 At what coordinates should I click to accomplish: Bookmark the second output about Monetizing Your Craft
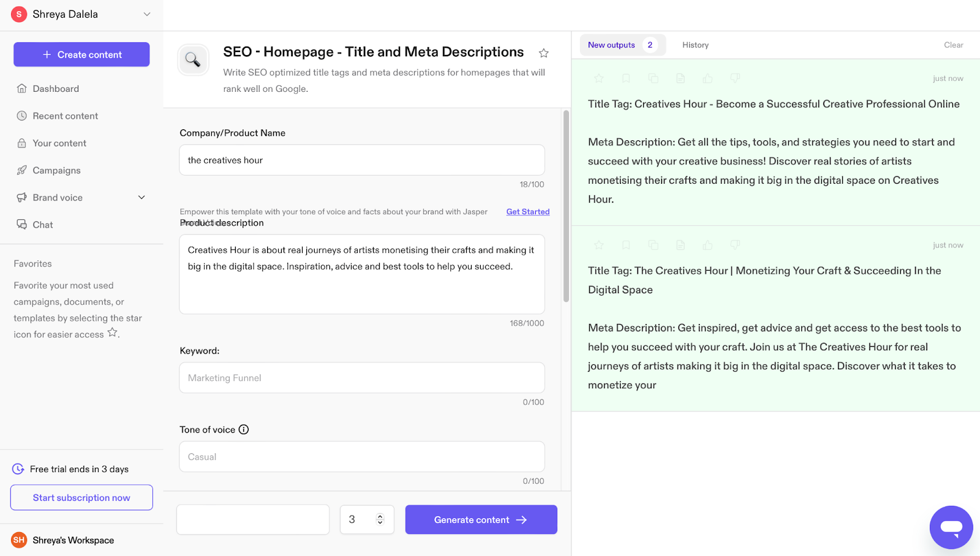click(x=626, y=245)
